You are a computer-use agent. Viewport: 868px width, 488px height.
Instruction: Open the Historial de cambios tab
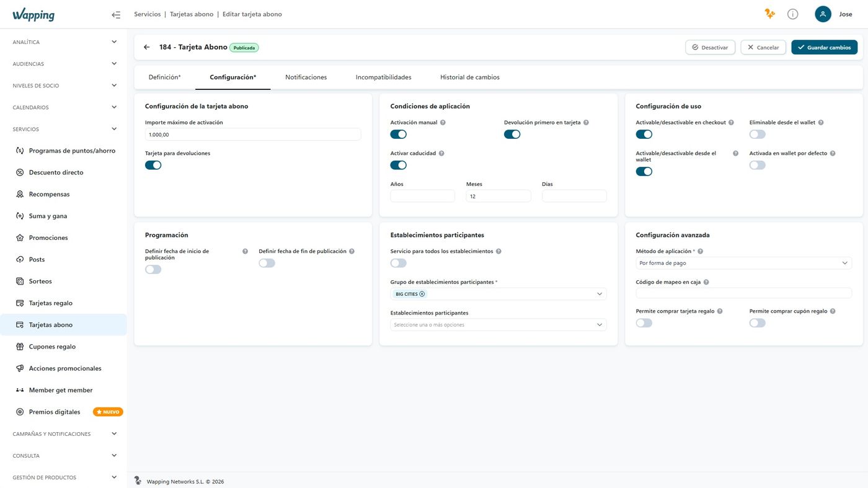point(470,78)
